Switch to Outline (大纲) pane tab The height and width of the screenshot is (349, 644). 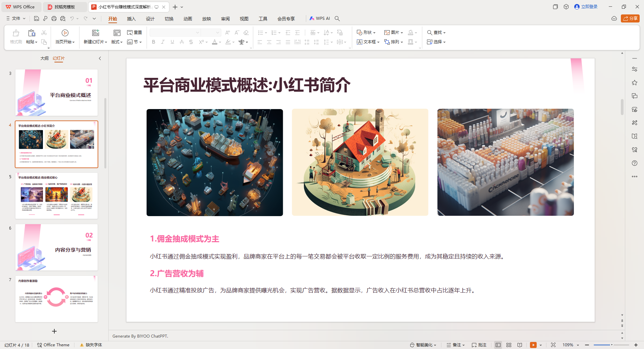pyautogui.click(x=45, y=58)
